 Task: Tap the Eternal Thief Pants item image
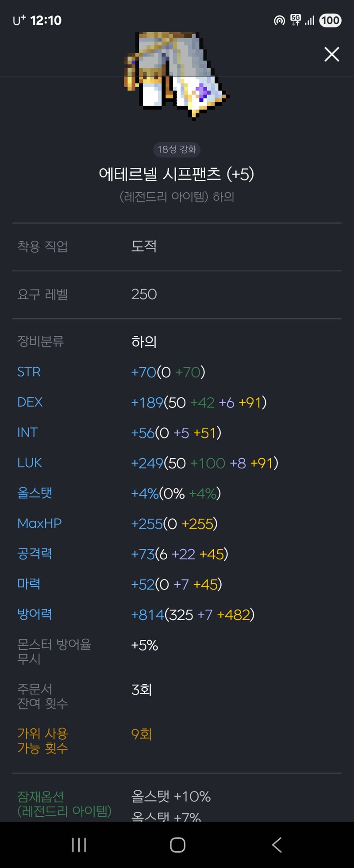coord(176,76)
